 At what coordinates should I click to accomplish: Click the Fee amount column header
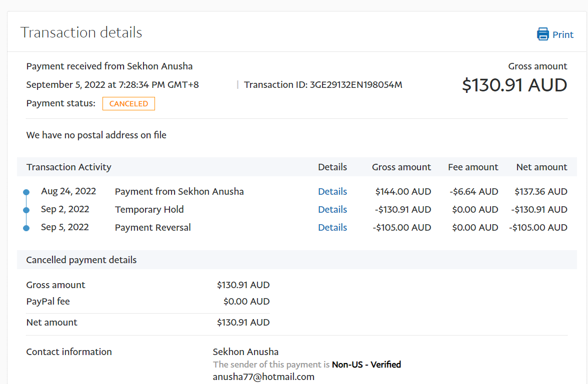click(473, 167)
